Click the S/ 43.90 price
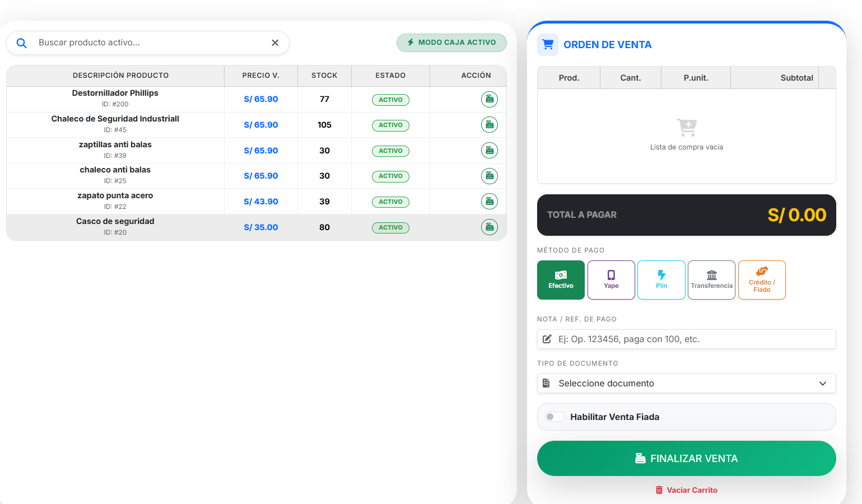This screenshot has height=504, width=862. click(261, 202)
